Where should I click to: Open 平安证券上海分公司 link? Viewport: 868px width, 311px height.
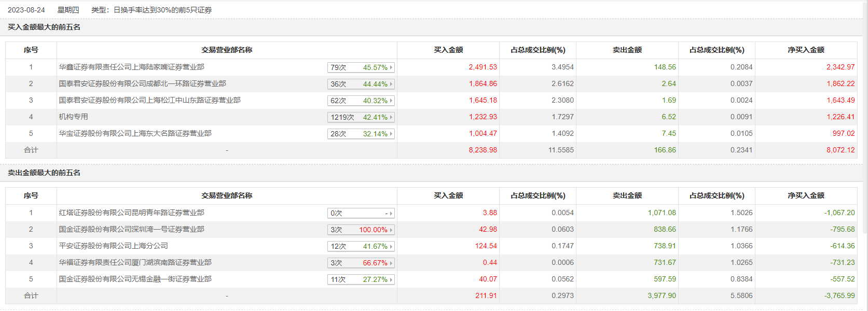(113, 246)
